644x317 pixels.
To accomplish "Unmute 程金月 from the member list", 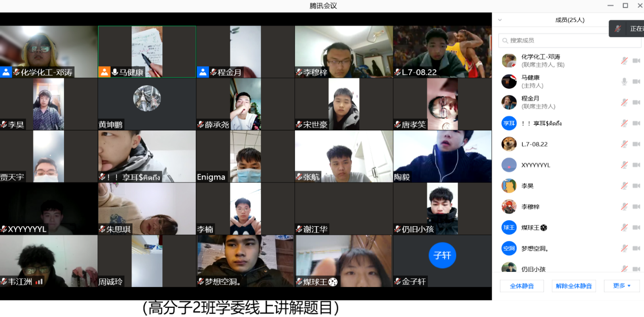I will [624, 102].
